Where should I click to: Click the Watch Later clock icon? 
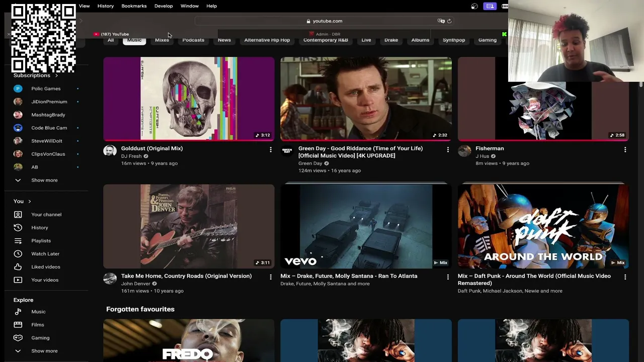pyautogui.click(x=18, y=254)
